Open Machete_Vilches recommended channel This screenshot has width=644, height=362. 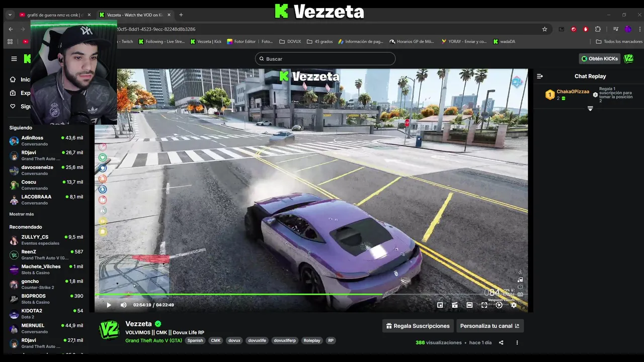pyautogui.click(x=46, y=269)
